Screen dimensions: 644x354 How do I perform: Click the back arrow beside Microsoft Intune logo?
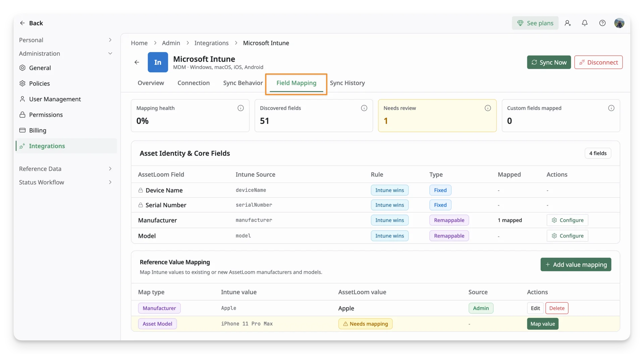point(137,62)
